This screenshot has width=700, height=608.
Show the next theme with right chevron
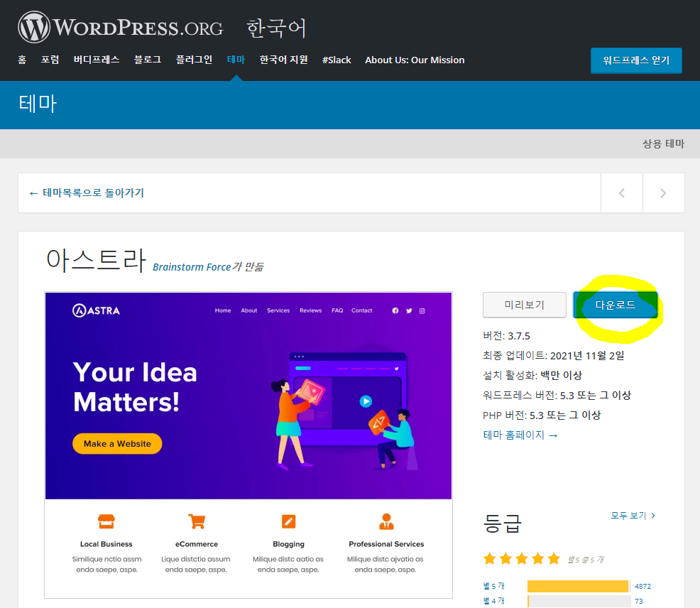(x=663, y=193)
